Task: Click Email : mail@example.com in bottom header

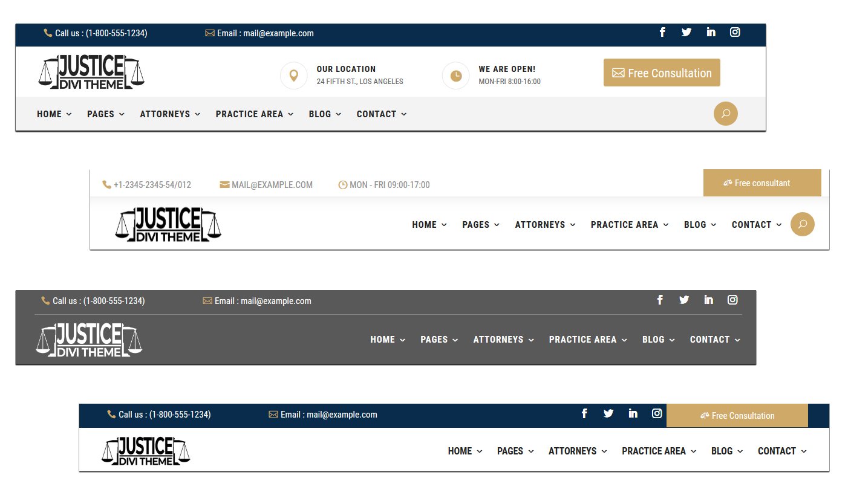Action: (328, 415)
